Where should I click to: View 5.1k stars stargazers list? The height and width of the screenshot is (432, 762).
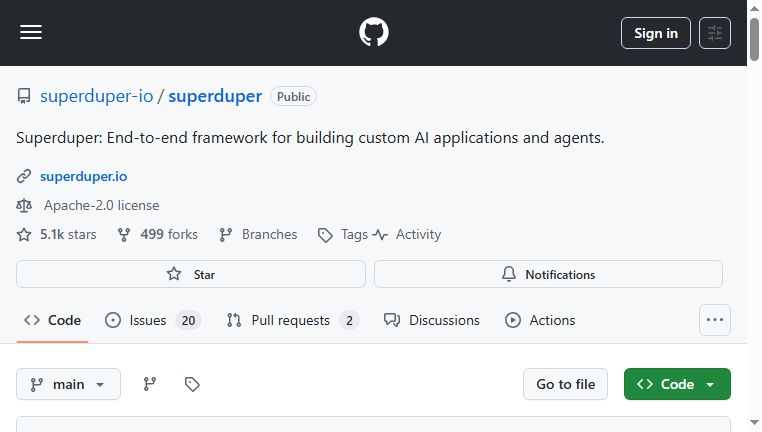57,235
